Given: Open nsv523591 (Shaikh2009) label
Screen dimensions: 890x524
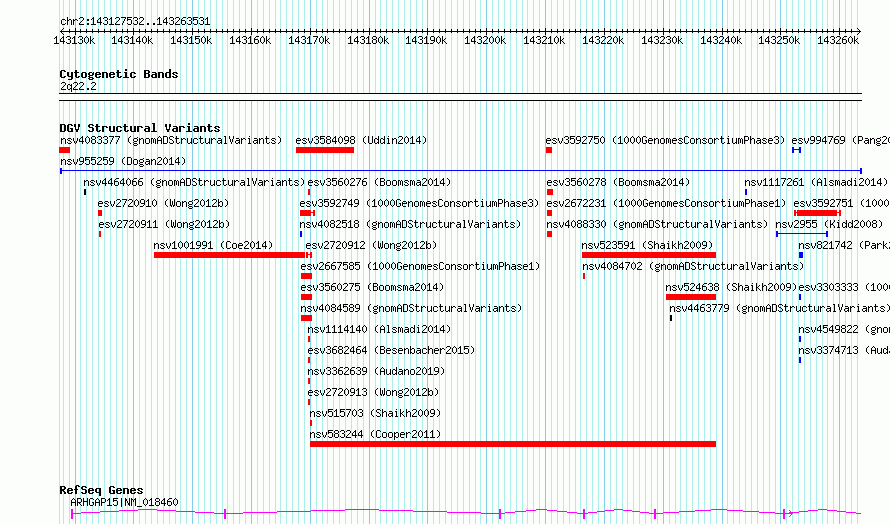Looking at the screenshot, I should (x=647, y=245).
